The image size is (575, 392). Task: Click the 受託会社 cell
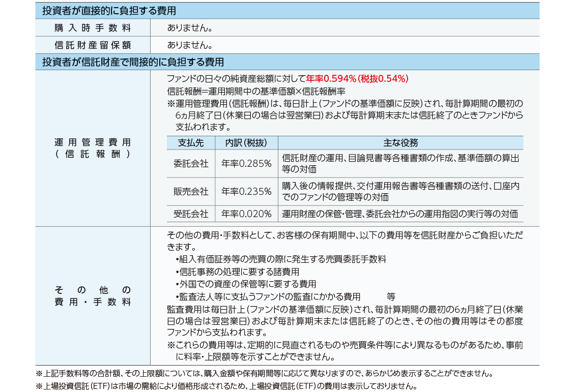191,214
